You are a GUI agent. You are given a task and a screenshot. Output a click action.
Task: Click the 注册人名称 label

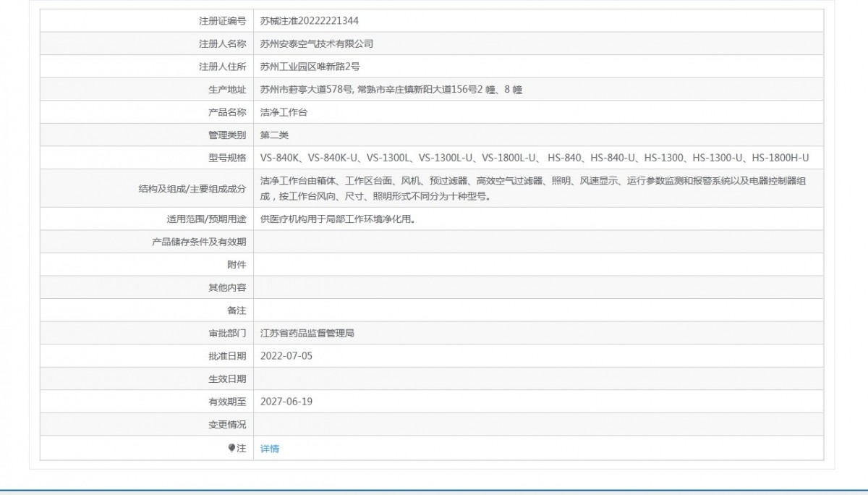pyautogui.click(x=222, y=44)
